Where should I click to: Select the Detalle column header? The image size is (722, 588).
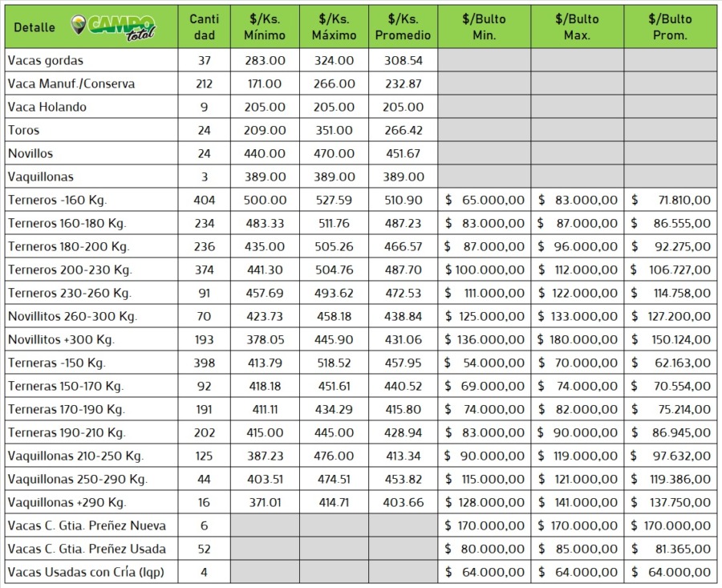(x=34, y=27)
